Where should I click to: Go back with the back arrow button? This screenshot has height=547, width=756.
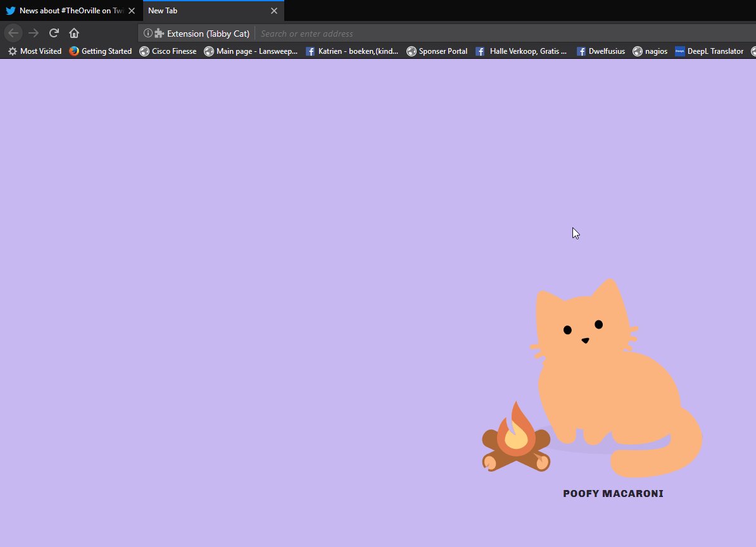click(x=13, y=34)
